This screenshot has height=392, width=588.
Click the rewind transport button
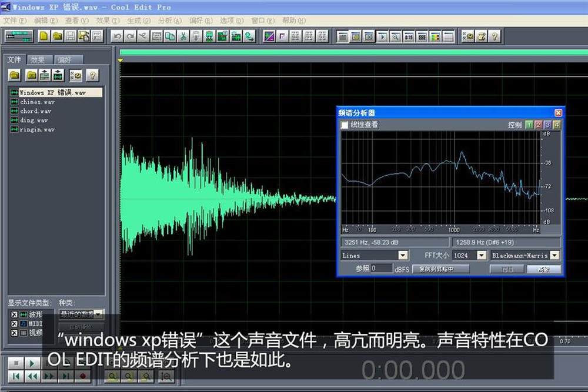[x=32, y=376]
